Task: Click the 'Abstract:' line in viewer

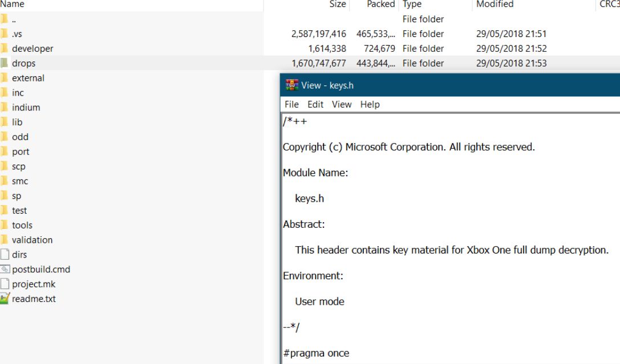Action: (x=303, y=224)
